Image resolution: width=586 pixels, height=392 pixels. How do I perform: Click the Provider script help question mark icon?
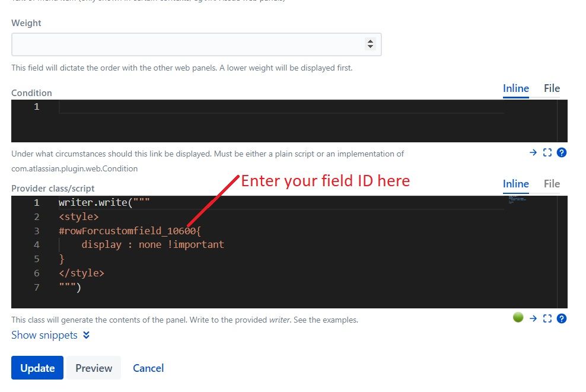561,318
